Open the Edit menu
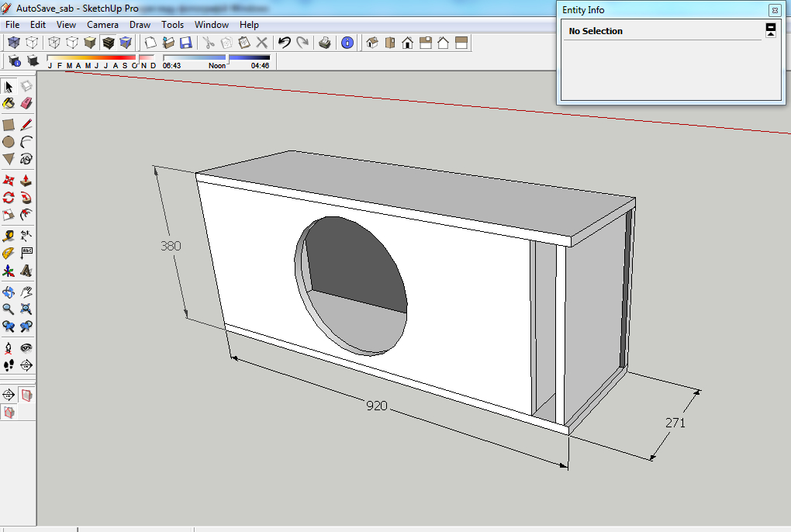 point(38,25)
